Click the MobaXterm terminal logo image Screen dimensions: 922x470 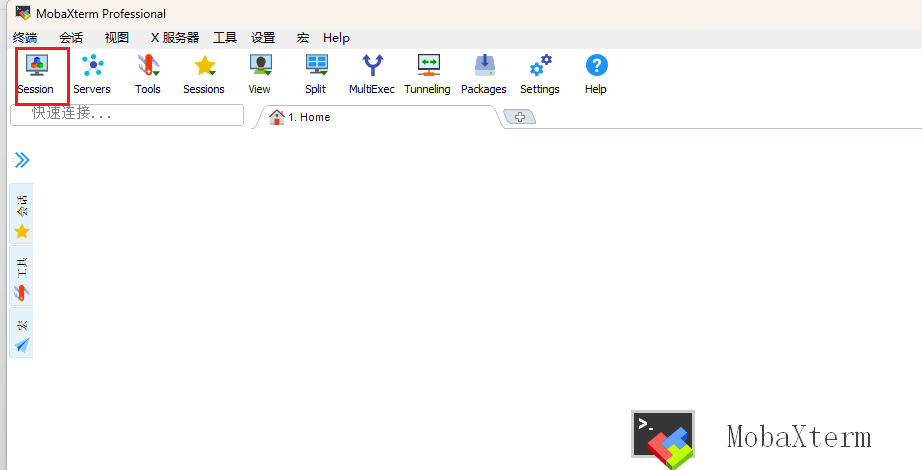pos(663,439)
